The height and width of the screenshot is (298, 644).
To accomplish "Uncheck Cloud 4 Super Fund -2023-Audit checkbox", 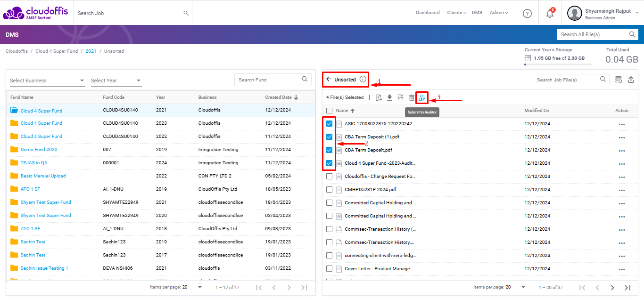I will coord(329,163).
